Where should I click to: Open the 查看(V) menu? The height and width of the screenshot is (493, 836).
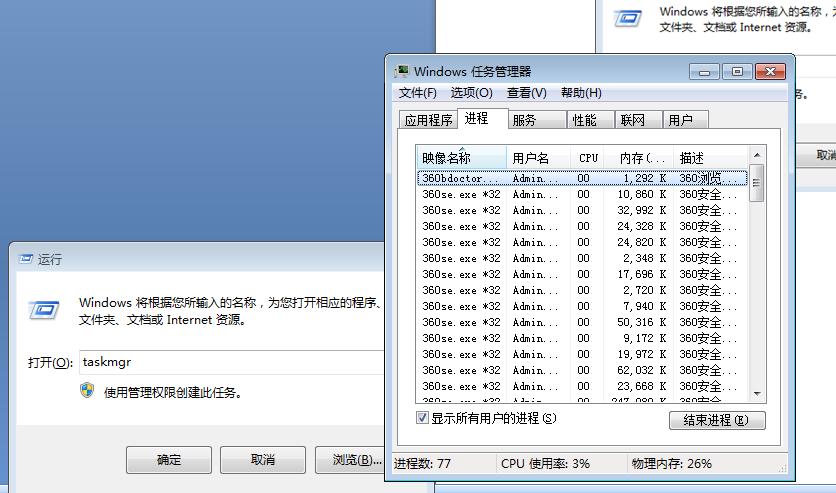click(526, 93)
